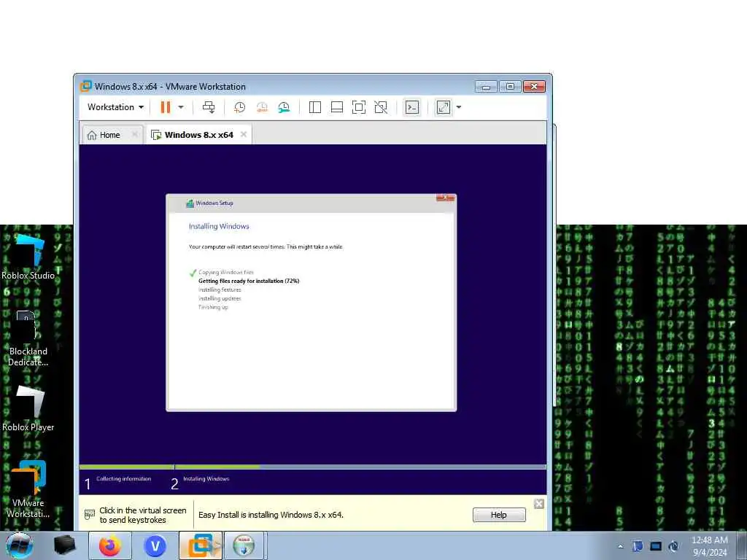Switch to Unity mode icon
Viewport: 747px width, 560px height.
(x=381, y=107)
